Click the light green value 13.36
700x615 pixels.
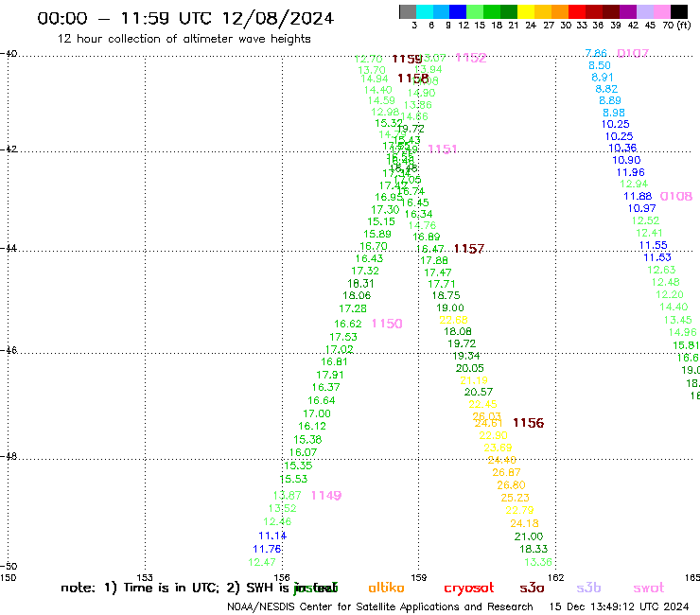point(538,562)
